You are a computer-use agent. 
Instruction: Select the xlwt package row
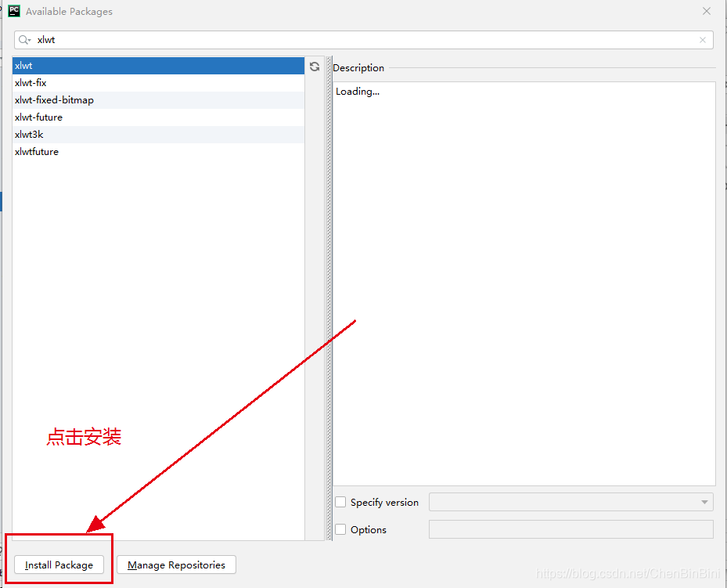click(x=158, y=66)
